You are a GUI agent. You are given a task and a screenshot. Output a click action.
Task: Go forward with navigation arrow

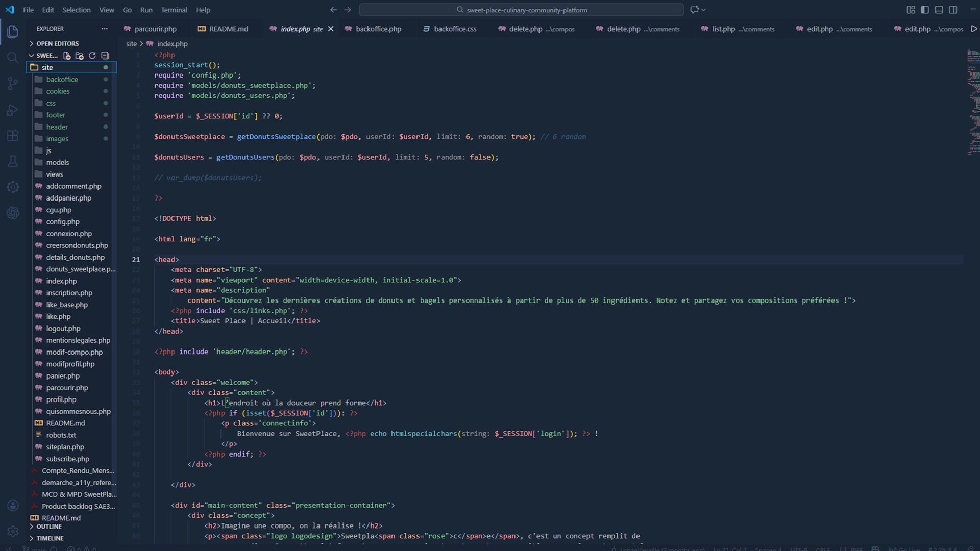click(348, 10)
